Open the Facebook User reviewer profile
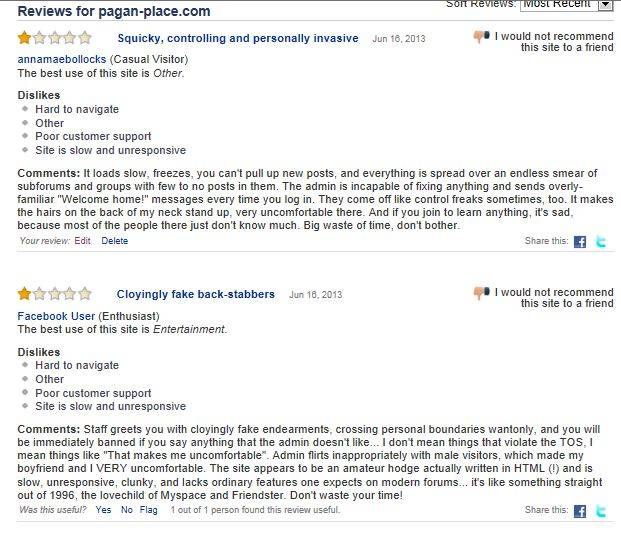The height and width of the screenshot is (535, 621). click(x=56, y=316)
